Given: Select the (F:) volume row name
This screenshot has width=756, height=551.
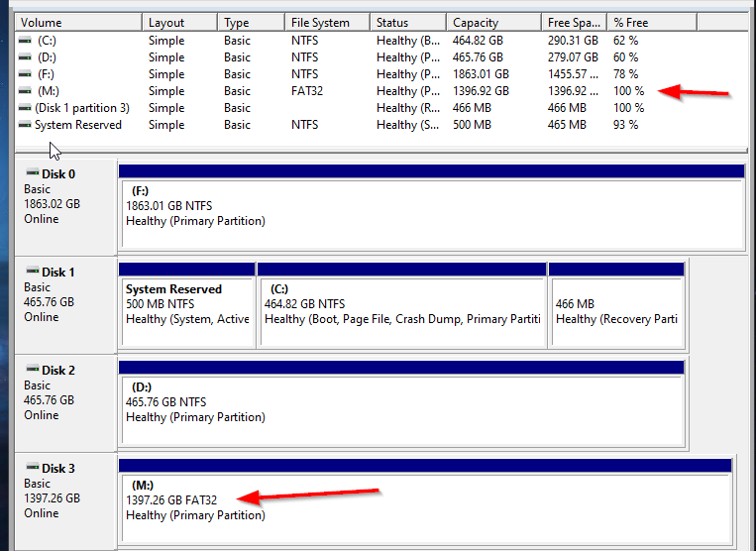Looking at the screenshot, I should point(46,74).
